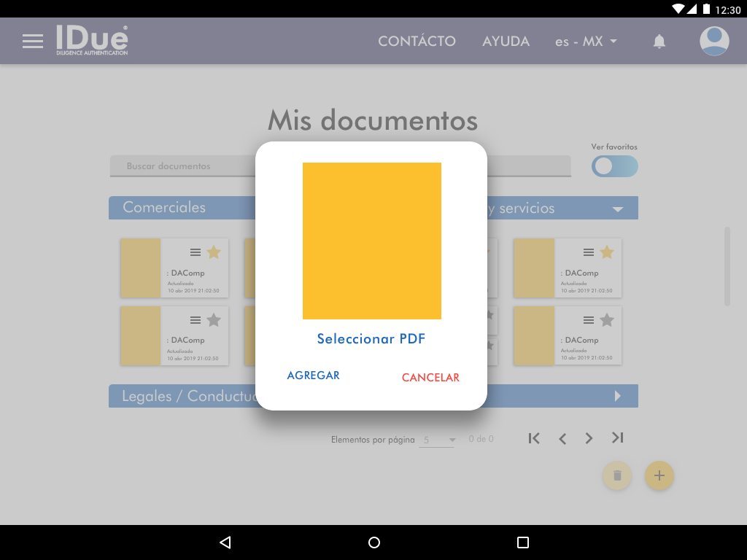Go to the last page of results
This screenshot has width=747, height=560.
click(x=617, y=438)
